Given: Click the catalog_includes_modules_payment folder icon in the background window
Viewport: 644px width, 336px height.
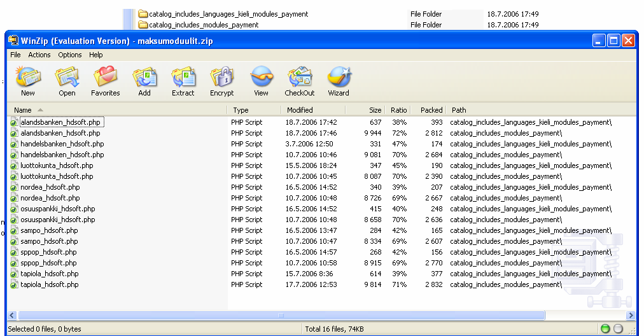Looking at the screenshot, I should click(x=143, y=25).
